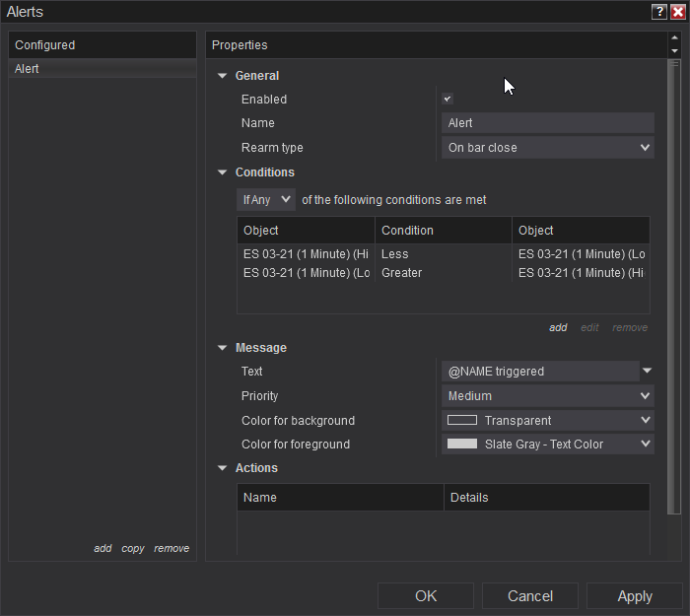Pick the Color for background swatch

click(462, 420)
